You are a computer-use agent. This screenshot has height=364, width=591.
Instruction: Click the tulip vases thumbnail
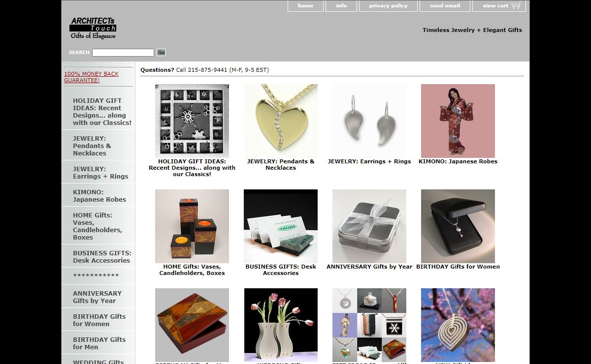(x=281, y=325)
